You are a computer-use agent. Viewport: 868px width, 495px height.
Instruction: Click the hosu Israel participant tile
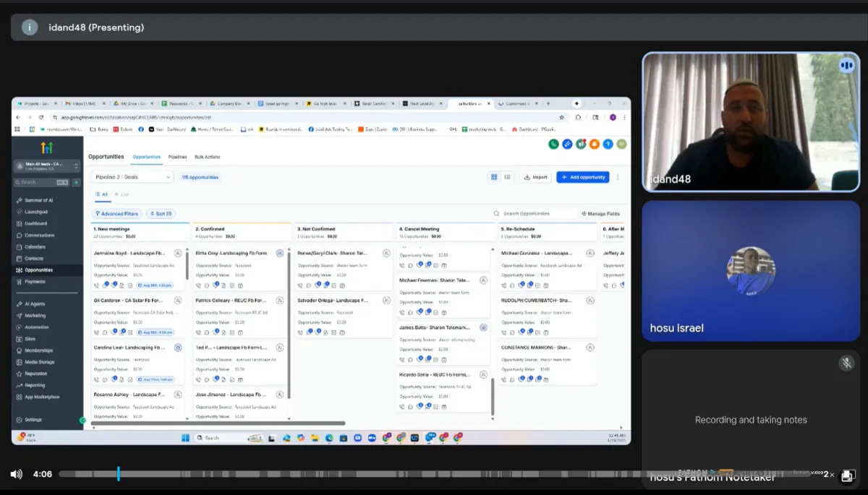click(x=751, y=270)
